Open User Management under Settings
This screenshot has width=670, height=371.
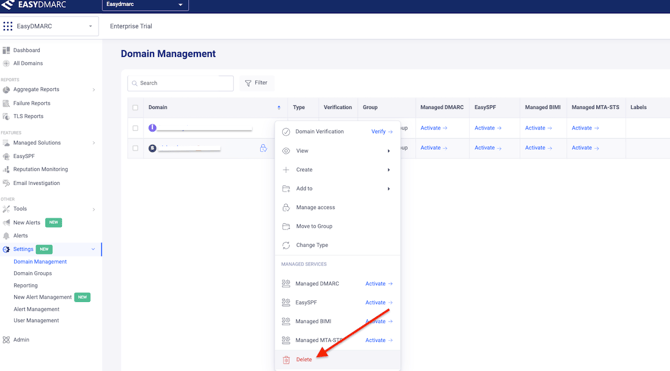tap(36, 321)
